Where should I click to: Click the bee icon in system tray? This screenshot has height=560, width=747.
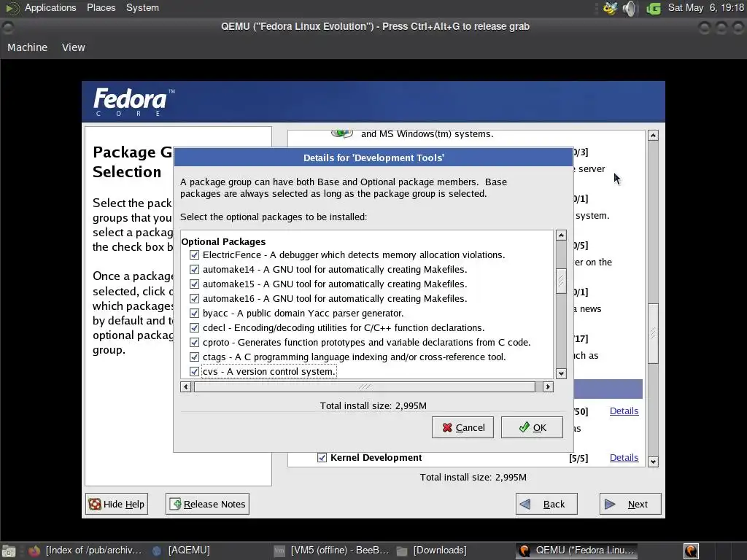610,8
